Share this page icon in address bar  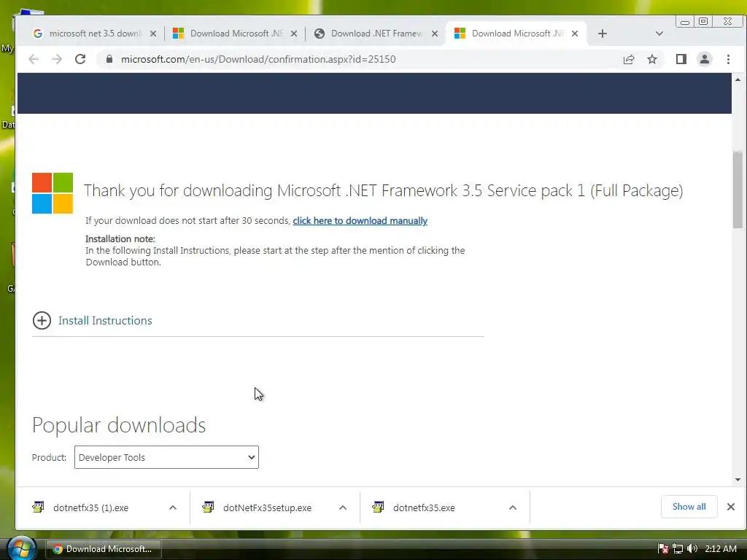(628, 59)
